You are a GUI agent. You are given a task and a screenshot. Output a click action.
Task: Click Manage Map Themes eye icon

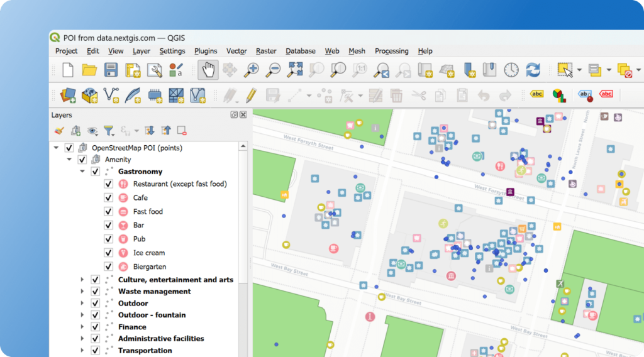tap(92, 131)
